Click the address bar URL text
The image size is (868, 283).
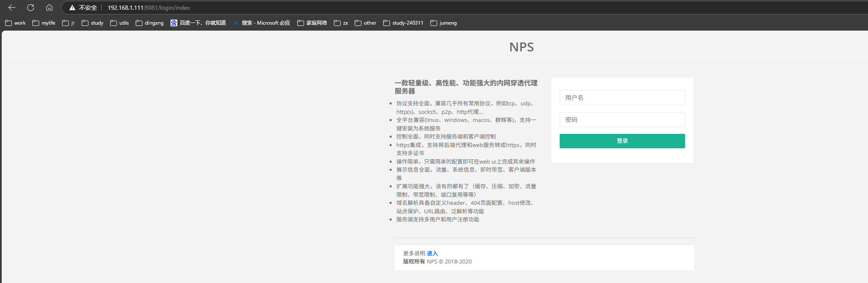[x=148, y=8]
